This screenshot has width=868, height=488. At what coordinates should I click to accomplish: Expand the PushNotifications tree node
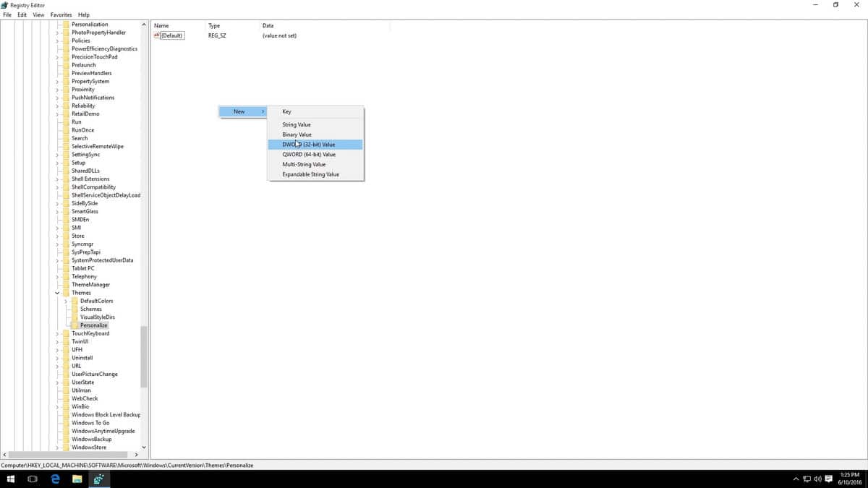pos(57,98)
